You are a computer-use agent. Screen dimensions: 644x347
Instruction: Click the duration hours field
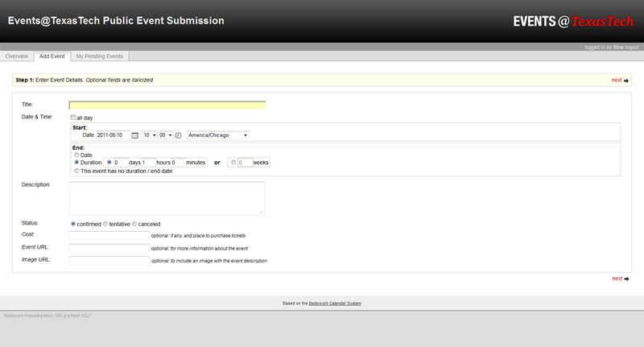(x=149, y=163)
